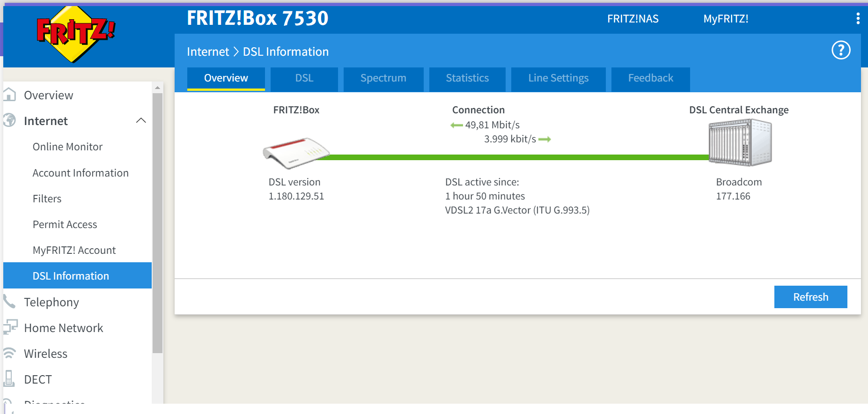Select Online Monitor in the sidebar
Viewport: 868px width, 414px height.
pyautogui.click(x=67, y=147)
